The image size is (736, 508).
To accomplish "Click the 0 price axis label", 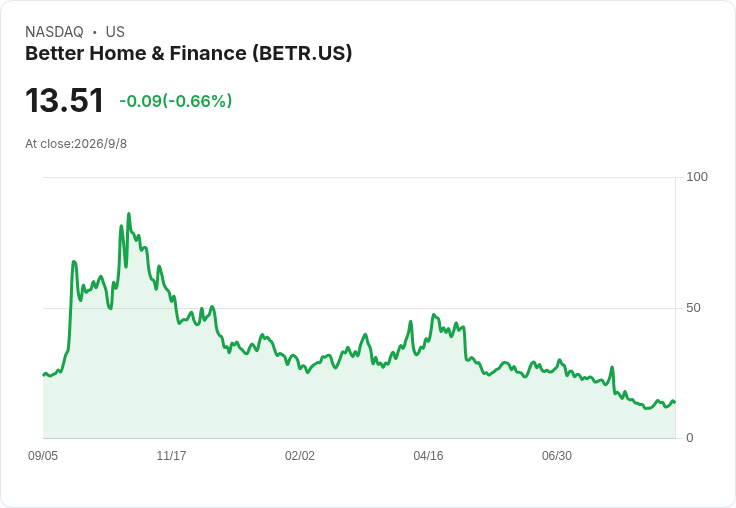I will (690, 438).
